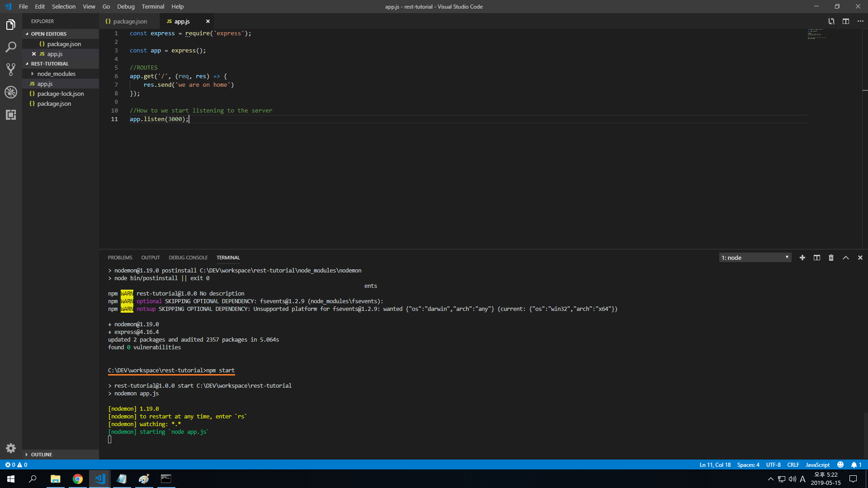Screen dimensions: 868x488
Task: Switch to the Debug Console tab
Action: pos(188,258)
